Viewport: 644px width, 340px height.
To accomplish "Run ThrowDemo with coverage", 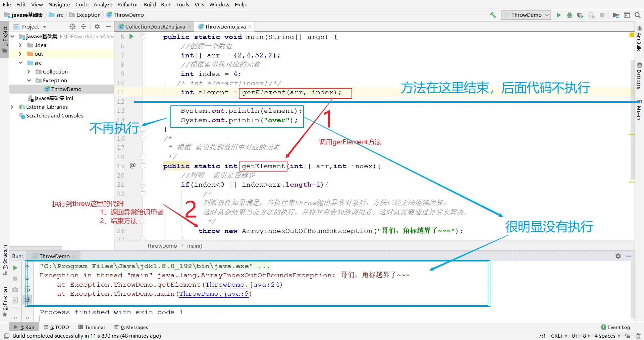I will 580,15.
